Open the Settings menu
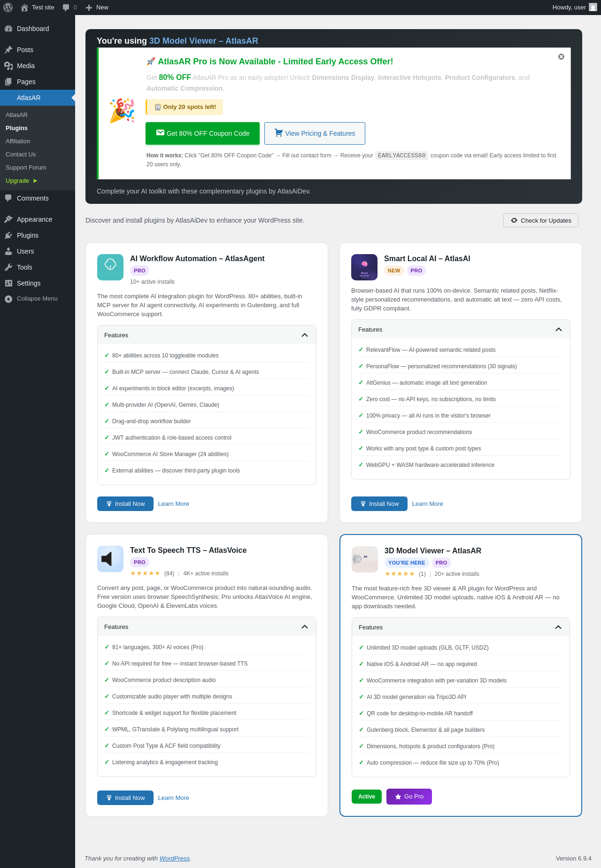This screenshot has height=868, width=601. pyautogui.click(x=38, y=283)
